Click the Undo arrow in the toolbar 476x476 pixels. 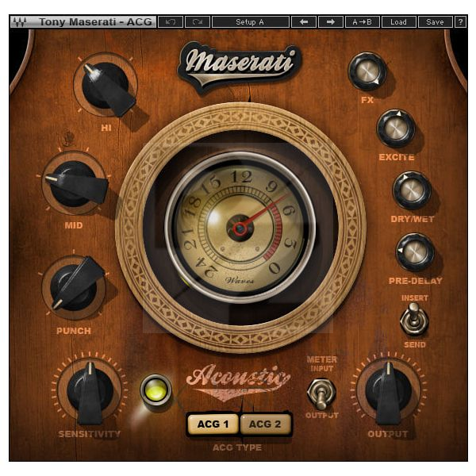pyautogui.click(x=171, y=22)
